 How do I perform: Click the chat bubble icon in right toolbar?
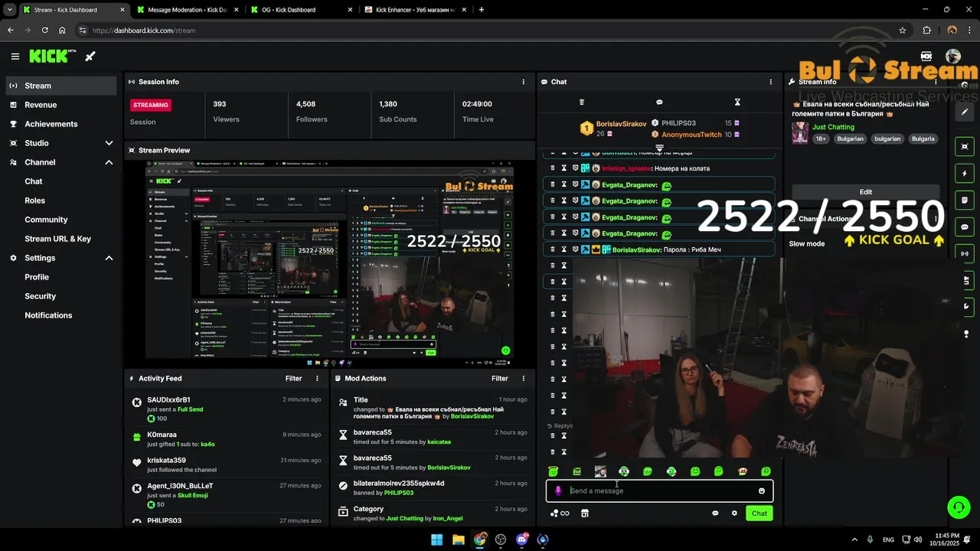pyautogui.click(x=965, y=227)
